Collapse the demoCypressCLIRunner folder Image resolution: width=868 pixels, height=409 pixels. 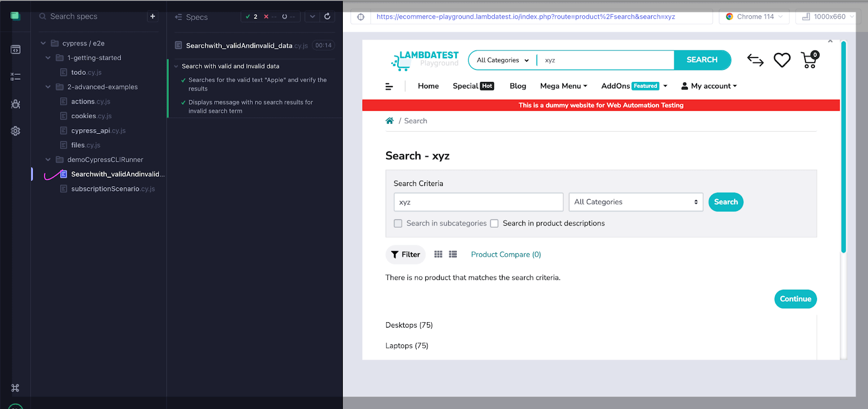[x=48, y=159]
